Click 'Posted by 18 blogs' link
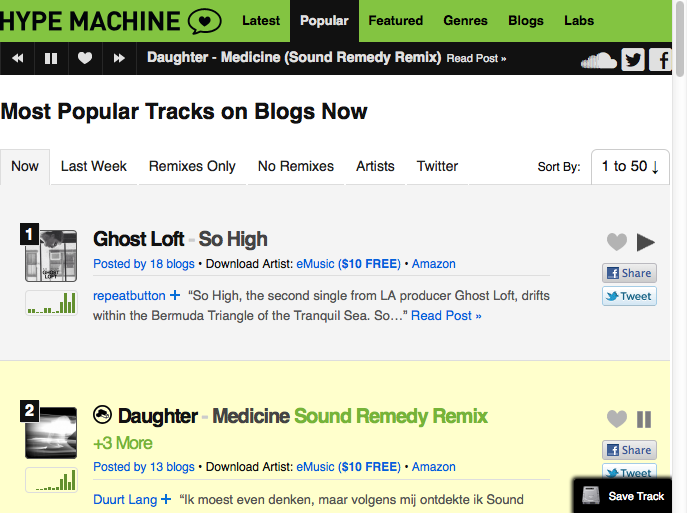The image size is (687, 513). [x=144, y=264]
